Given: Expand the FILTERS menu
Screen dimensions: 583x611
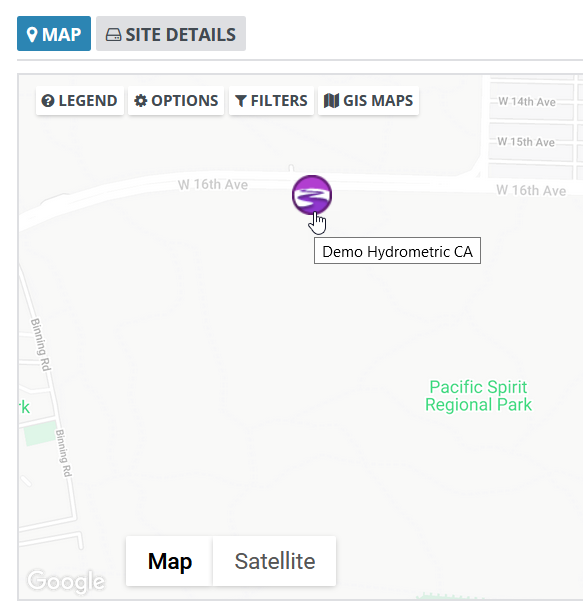Looking at the screenshot, I should pos(271,101).
